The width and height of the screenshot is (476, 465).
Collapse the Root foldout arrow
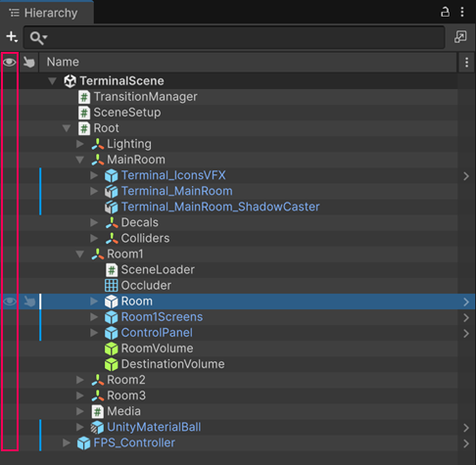(67, 128)
